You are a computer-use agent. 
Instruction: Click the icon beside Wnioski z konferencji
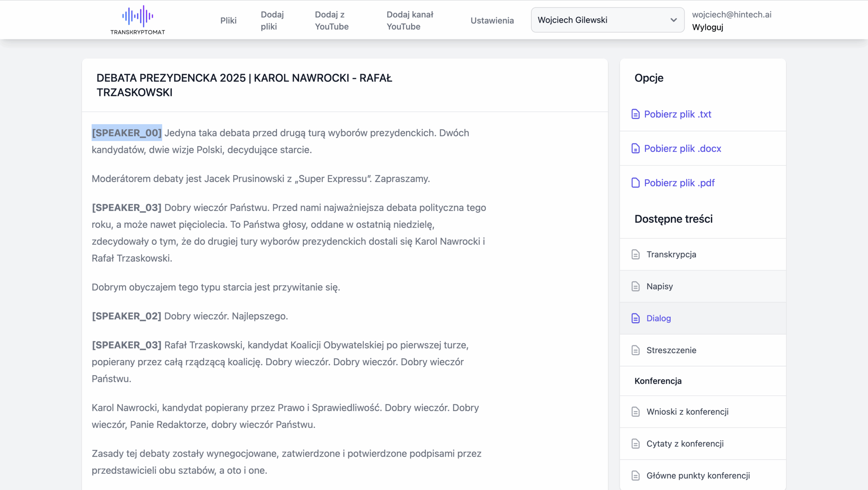coord(635,412)
